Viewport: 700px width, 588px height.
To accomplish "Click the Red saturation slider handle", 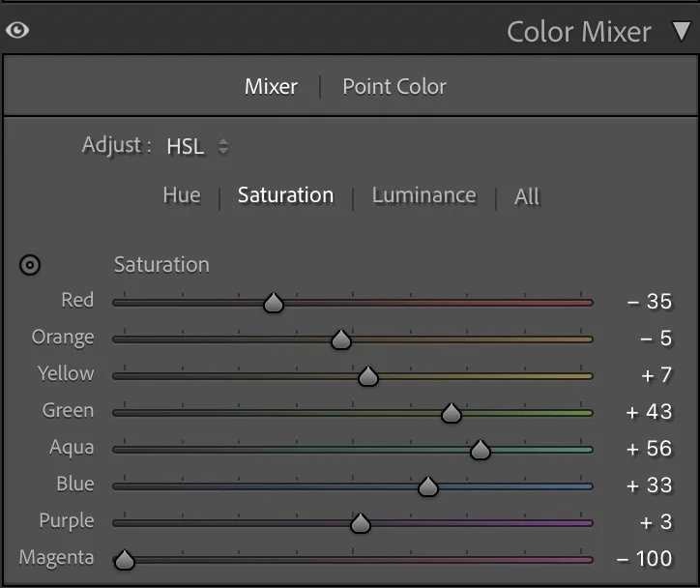I will point(274,303).
